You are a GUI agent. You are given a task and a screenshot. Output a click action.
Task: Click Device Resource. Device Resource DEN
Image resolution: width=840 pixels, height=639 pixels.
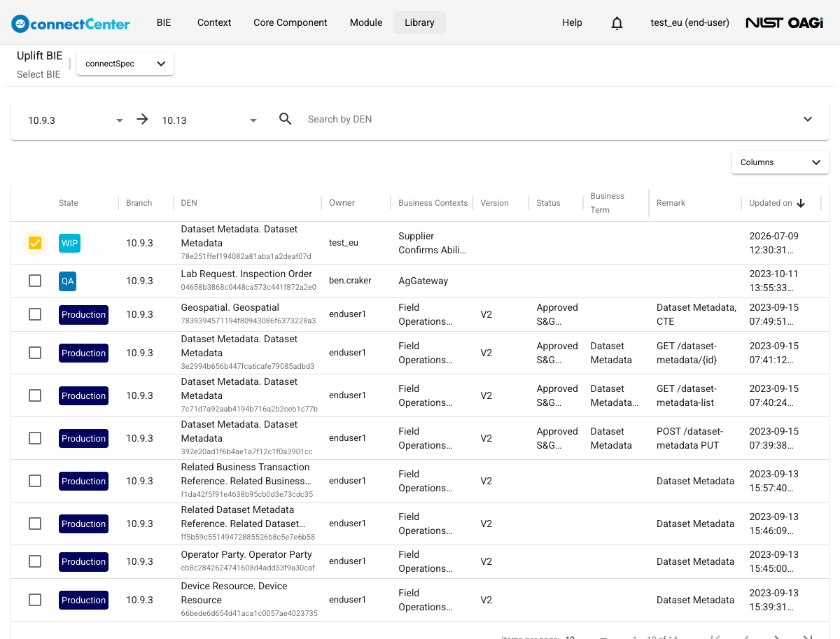pyautogui.click(x=234, y=593)
